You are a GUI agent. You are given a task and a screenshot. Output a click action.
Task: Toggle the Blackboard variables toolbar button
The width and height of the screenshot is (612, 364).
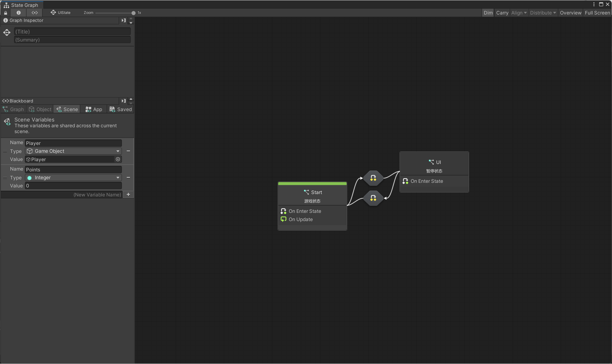pyautogui.click(x=35, y=13)
